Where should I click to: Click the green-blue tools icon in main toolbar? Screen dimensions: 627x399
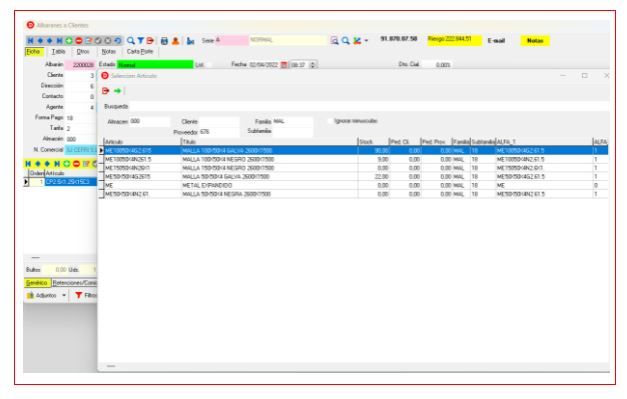pos(357,40)
